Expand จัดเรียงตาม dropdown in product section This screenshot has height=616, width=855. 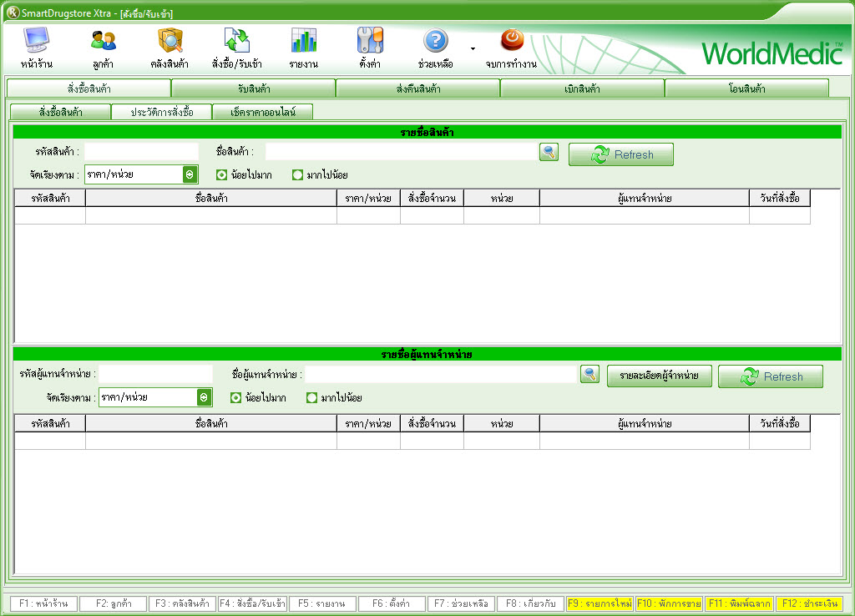coord(190,174)
